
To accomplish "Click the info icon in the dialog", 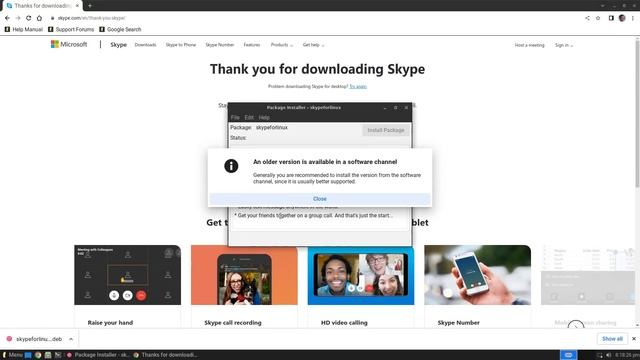I will [x=231, y=166].
